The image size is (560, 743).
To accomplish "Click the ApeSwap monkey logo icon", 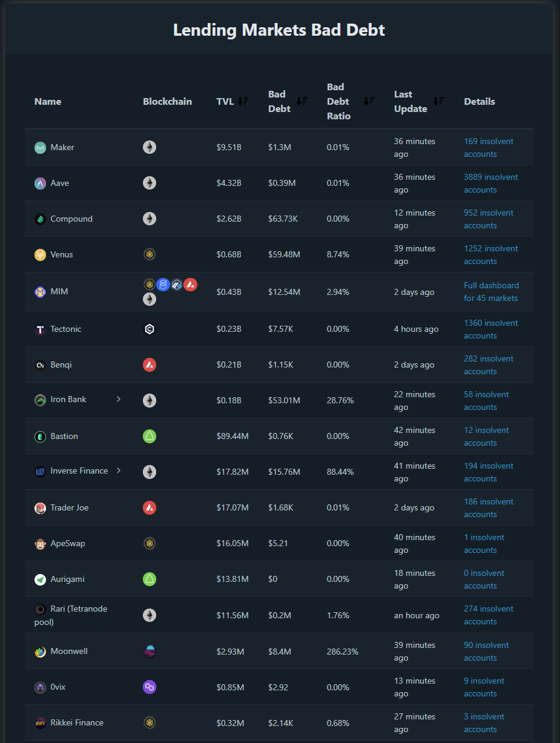I will (x=40, y=544).
